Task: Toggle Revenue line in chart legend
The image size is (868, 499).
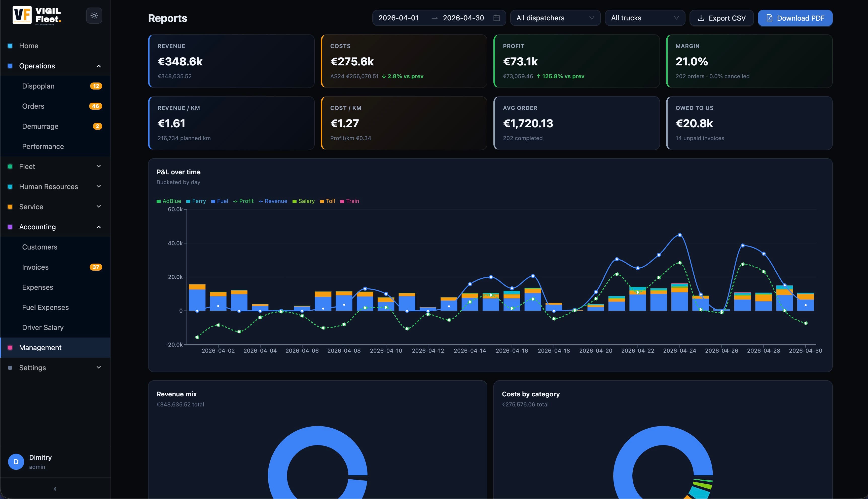Action: coord(273,201)
